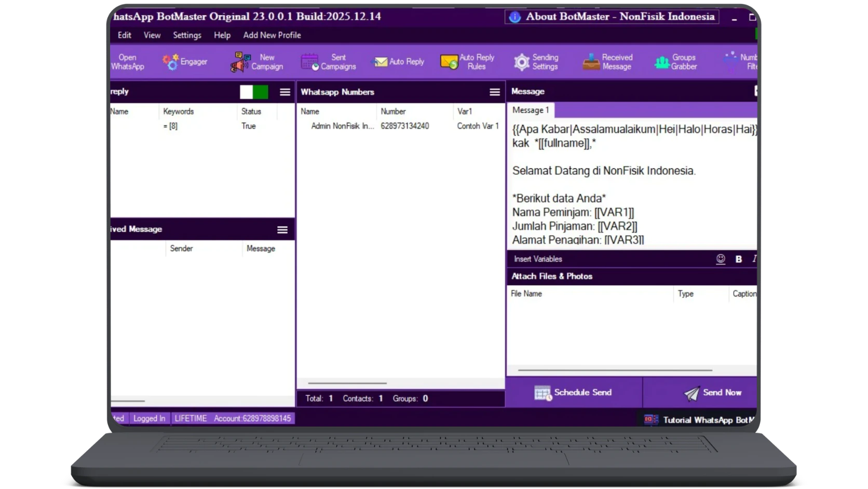Open Tutorial WhatsApp BotMaster video link
Viewport: 868px width, 489px height.
700,420
